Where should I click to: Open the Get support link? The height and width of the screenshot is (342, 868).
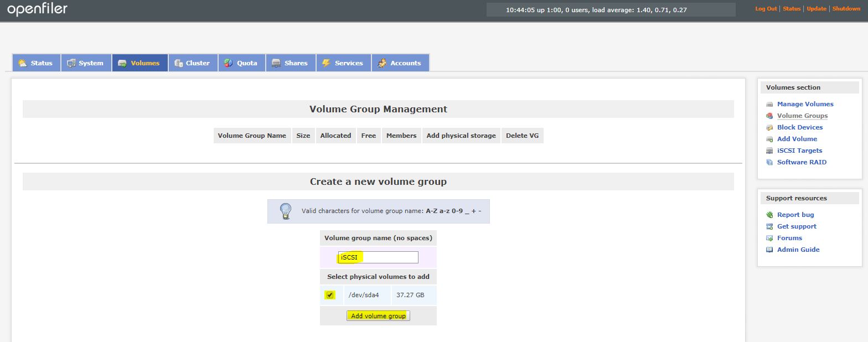point(797,226)
